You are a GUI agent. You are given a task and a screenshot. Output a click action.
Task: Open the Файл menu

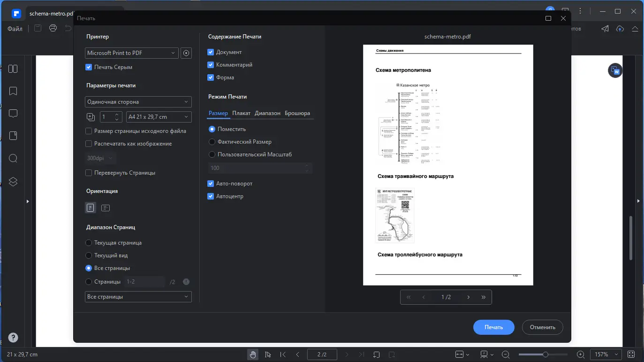[15, 29]
